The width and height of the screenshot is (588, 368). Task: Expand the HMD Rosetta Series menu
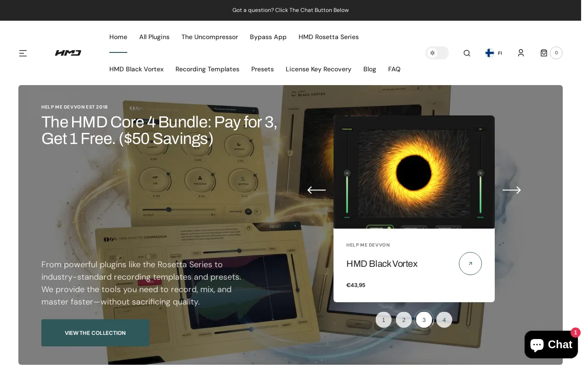(x=328, y=37)
